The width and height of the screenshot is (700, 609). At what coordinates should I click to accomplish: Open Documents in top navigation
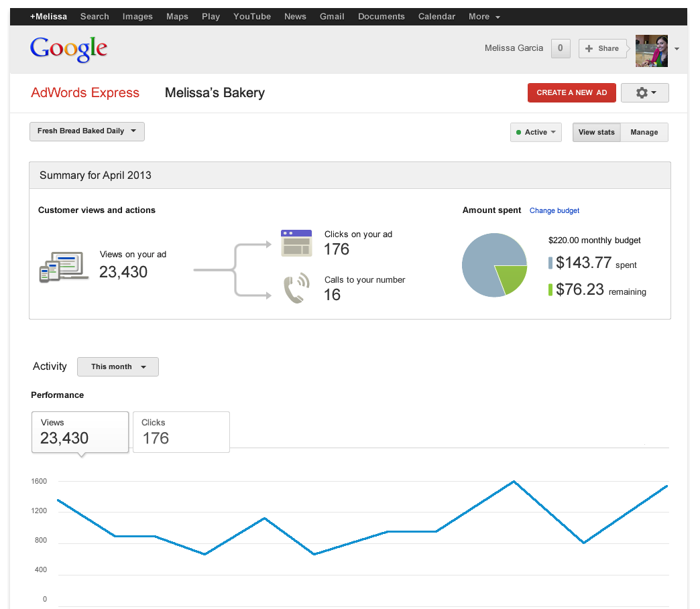382,17
